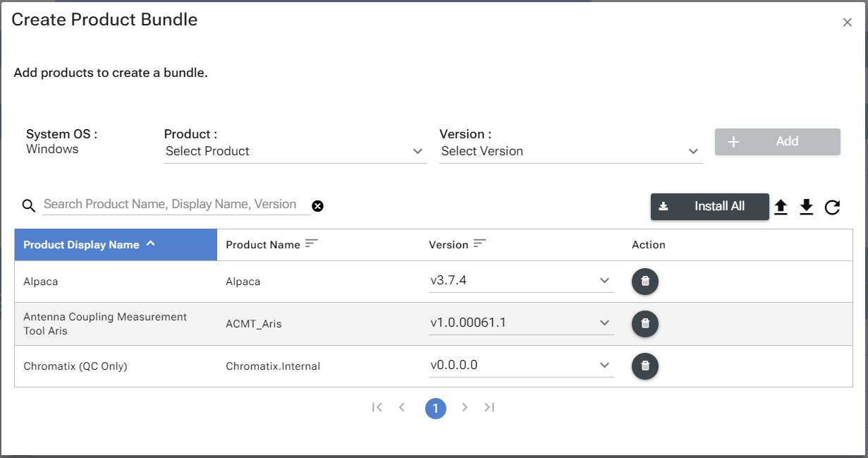The image size is (868, 458).
Task: Go to page 1 in pagination
Action: [435, 409]
